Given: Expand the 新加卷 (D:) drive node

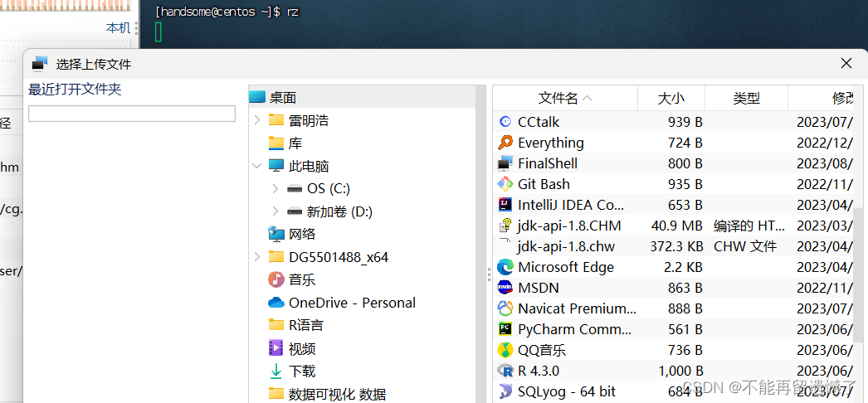Looking at the screenshot, I should (276, 211).
